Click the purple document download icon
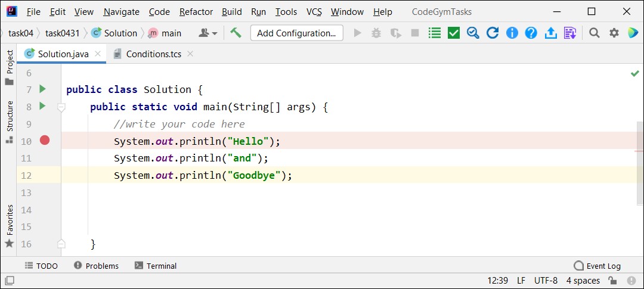Image resolution: width=644 pixels, height=289 pixels. pyautogui.click(x=569, y=33)
